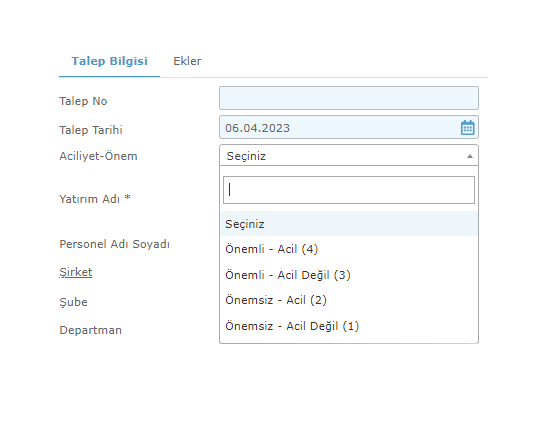This screenshot has width=541, height=433.
Task: Switch to the Ekler tab
Action: (187, 61)
